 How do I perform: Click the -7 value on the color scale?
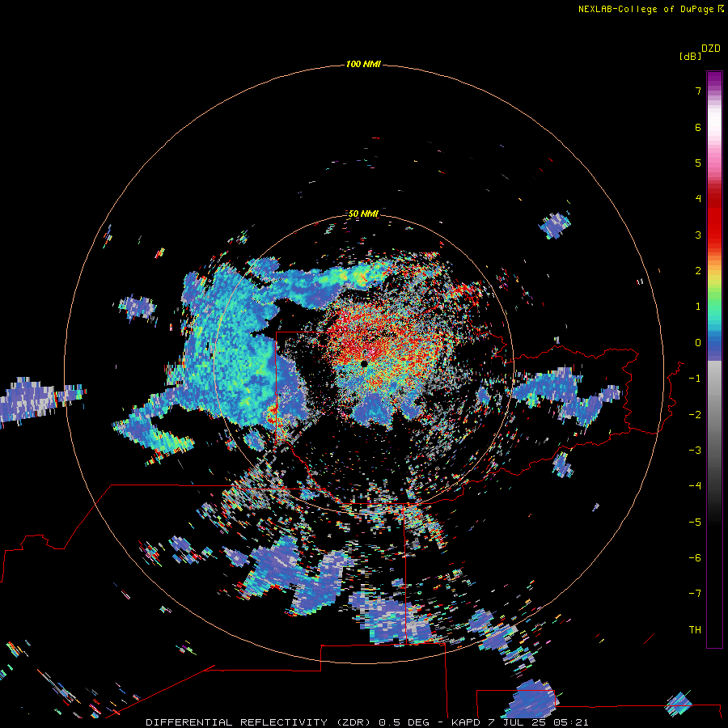coord(695,594)
